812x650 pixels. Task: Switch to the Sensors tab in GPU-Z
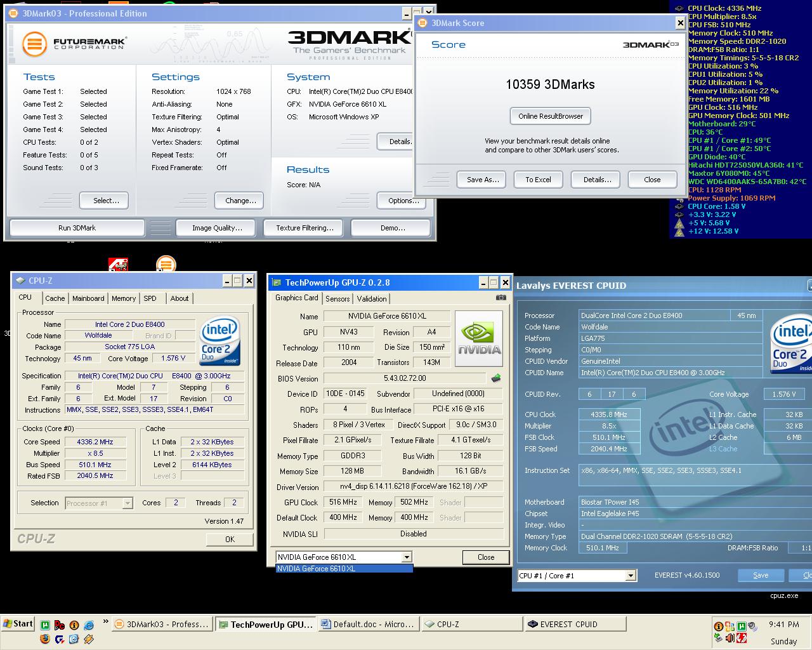[x=337, y=299]
